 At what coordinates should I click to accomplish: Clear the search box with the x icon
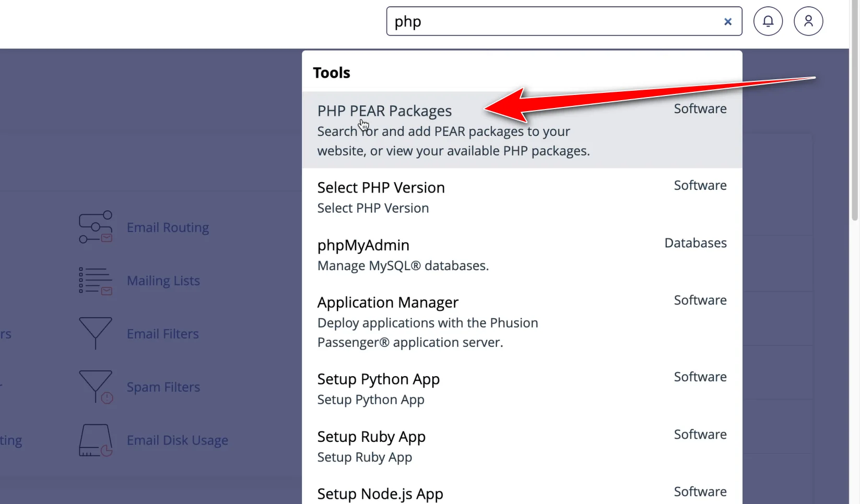pos(727,21)
